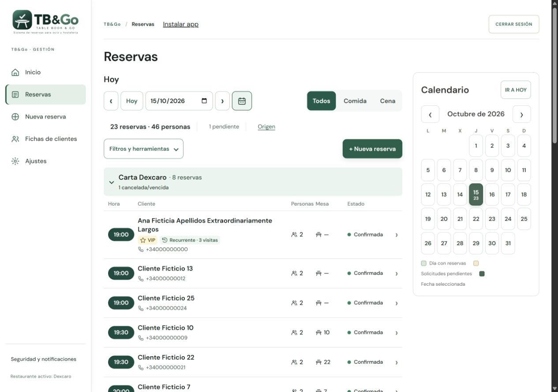Click Ir a hoy calendar button
Viewport: 558px width, 392px height.
516,90
